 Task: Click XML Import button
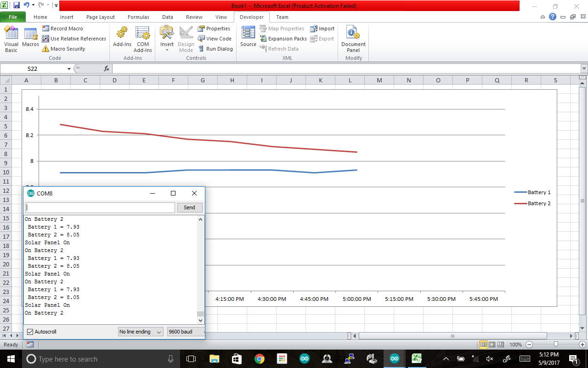[322, 29]
